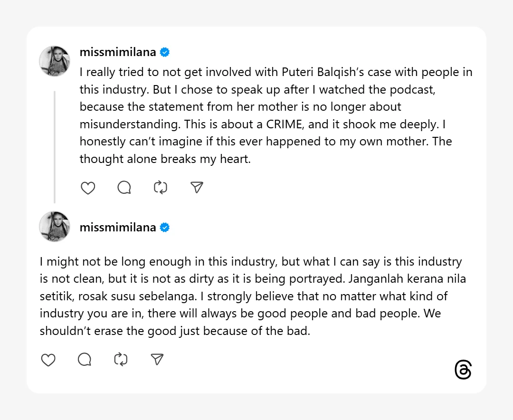Reply to the second missmimilana post

click(x=85, y=360)
